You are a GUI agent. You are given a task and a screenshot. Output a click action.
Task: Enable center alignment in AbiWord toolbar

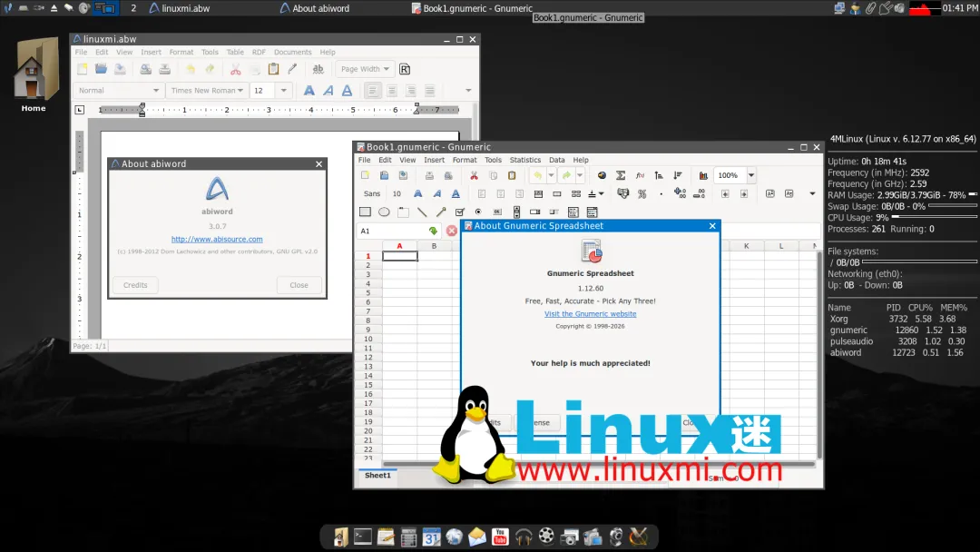[392, 91]
